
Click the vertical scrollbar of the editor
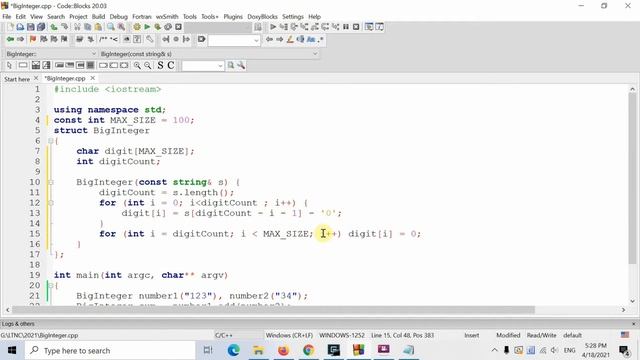pos(632,178)
